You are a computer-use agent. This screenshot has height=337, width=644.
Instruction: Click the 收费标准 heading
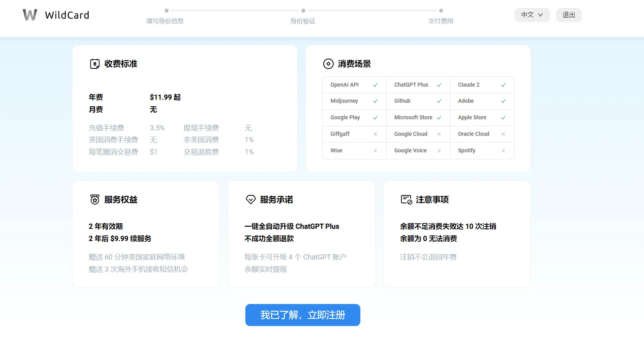click(x=121, y=64)
